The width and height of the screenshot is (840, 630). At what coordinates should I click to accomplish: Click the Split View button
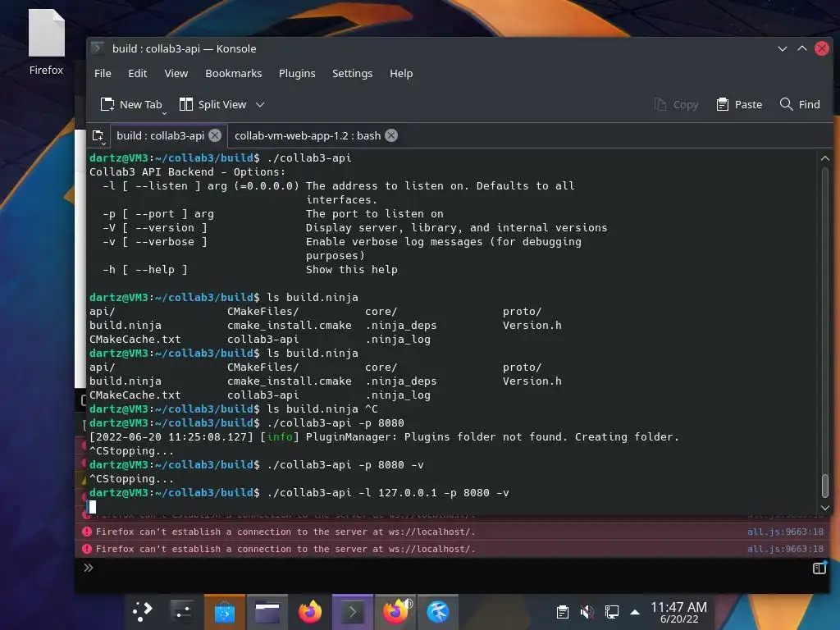coord(213,104)
